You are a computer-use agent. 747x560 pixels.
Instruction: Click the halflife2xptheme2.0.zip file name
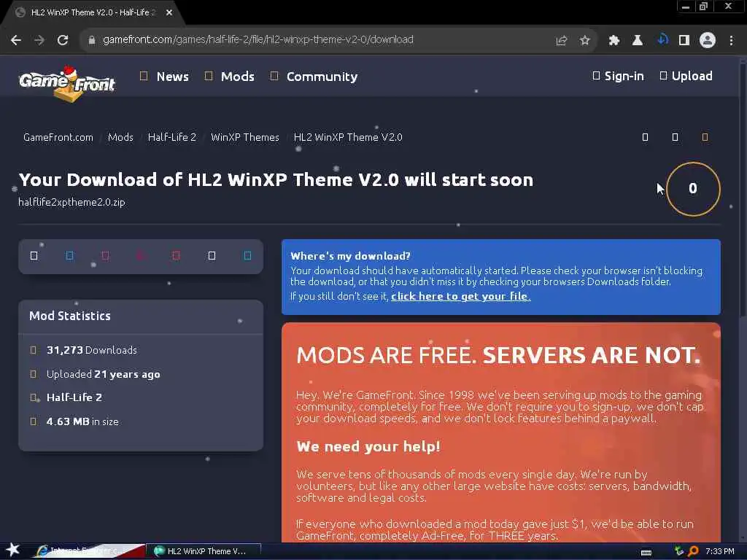coord(72,202)
